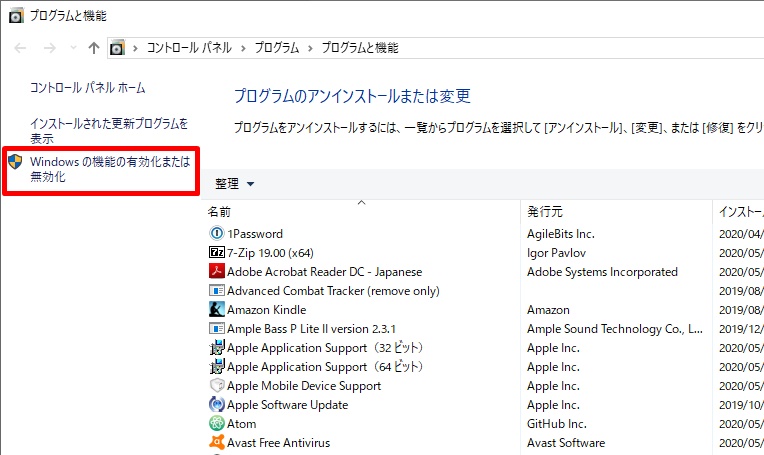Screen dimensions: 764x455
Task: Select the 1Password row name
Action: pyautogui.click(x=255, y=234)
